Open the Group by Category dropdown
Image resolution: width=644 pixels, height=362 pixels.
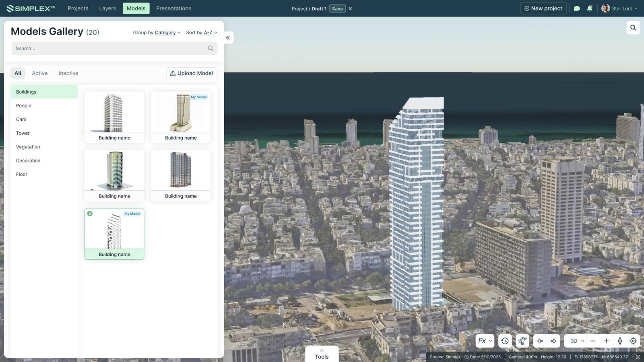[157, 33]
